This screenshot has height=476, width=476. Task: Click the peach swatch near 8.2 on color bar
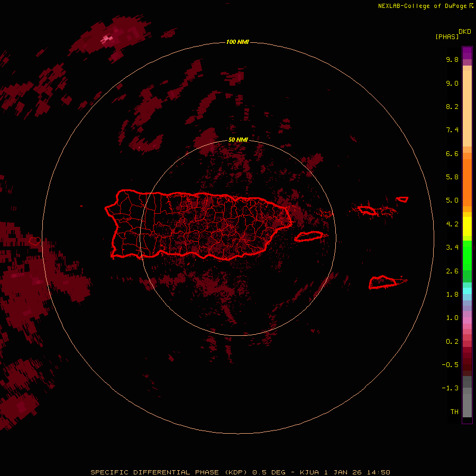(x=467, y=109)
